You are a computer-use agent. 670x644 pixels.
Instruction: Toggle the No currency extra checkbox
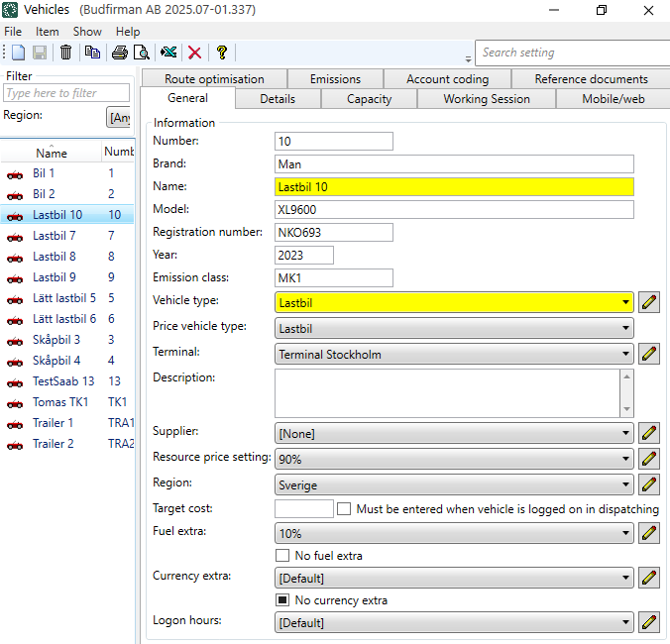[282, 600]
